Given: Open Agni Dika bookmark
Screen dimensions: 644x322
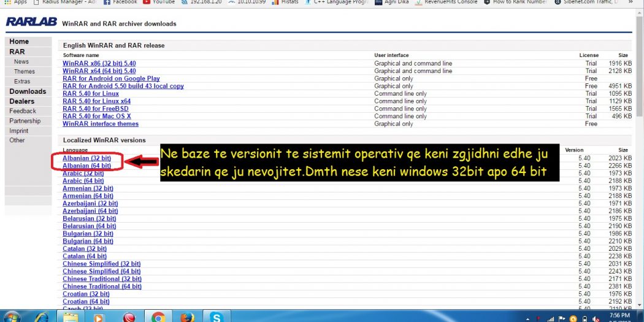Looking at the screenshot, I should (x=392, y=2).
